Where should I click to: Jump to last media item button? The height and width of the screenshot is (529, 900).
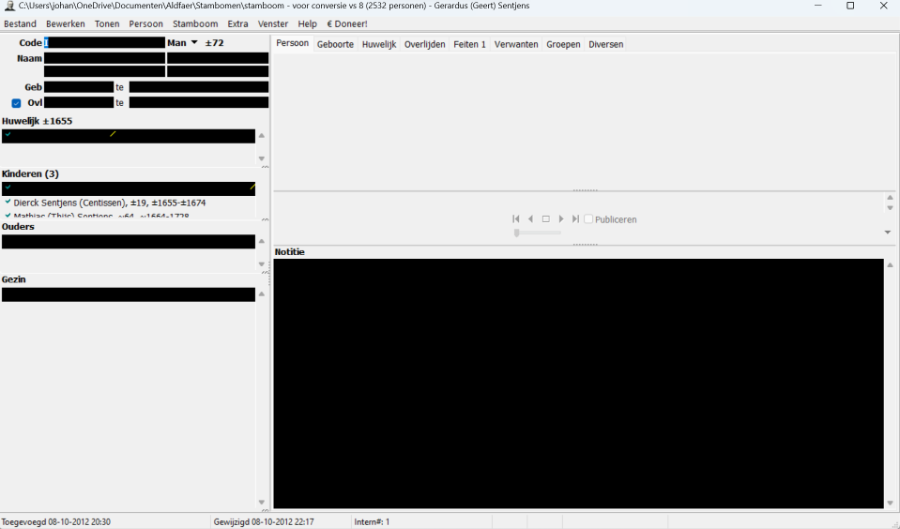[576, 219]
